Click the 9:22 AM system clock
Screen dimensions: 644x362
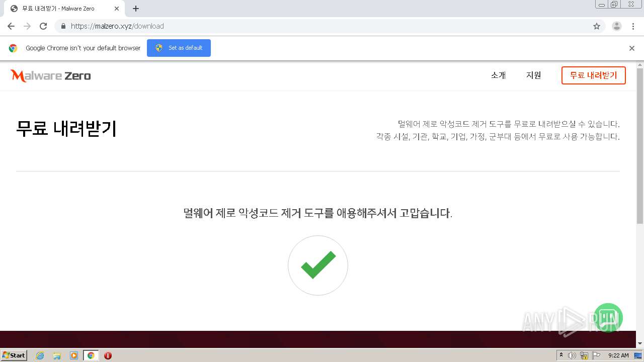click(618, 355)
